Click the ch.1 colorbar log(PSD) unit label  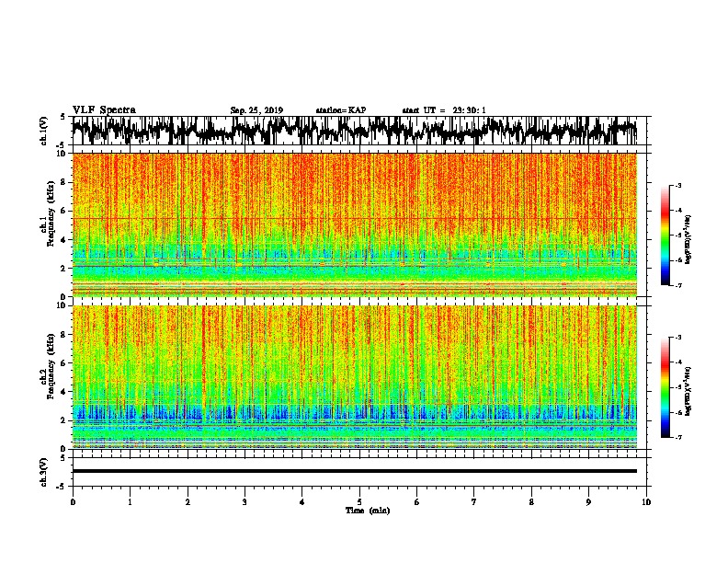pyautogui.click(x=688, y=239)
